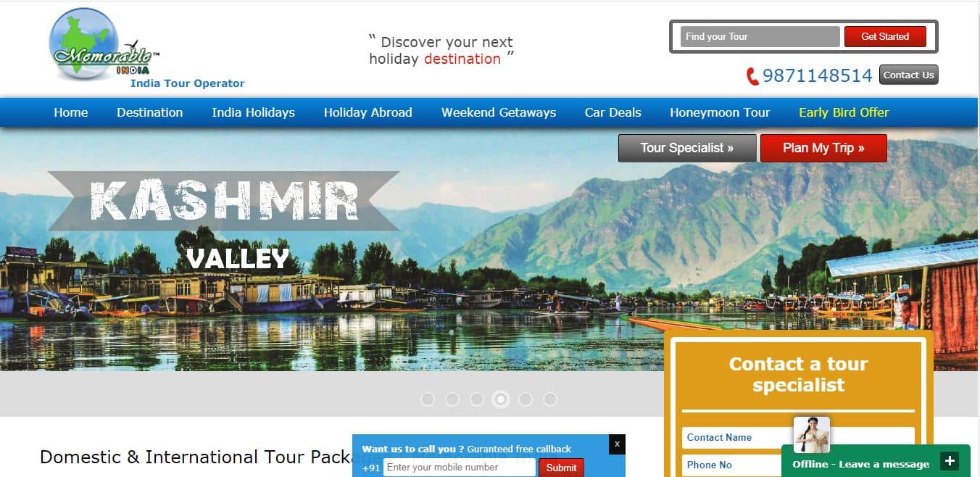Open the India Holidays menu
This screenshot has height=477, width=980.
click(x=254, y=112)
